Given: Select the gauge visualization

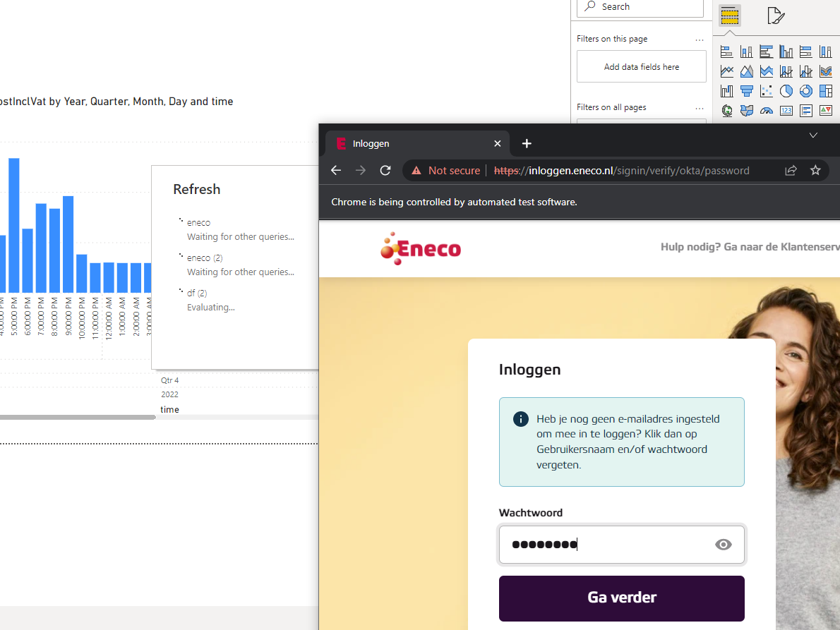Looking at the screenshot, I should [x=766, y=110].
